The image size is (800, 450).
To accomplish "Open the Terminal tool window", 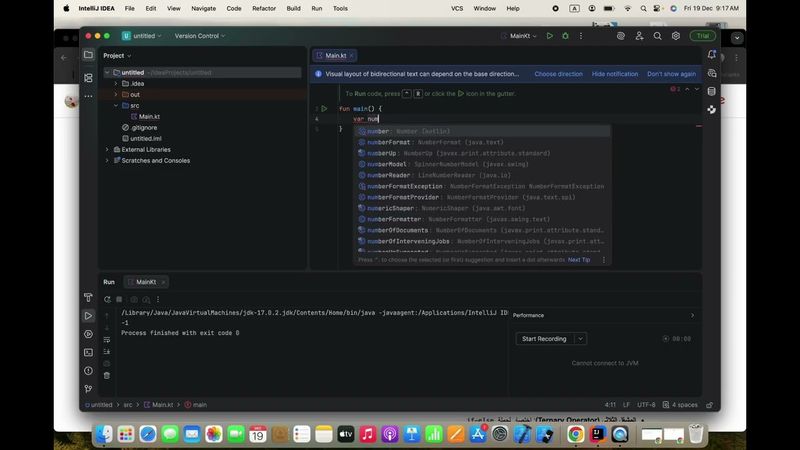I will (x=88, y=352).
